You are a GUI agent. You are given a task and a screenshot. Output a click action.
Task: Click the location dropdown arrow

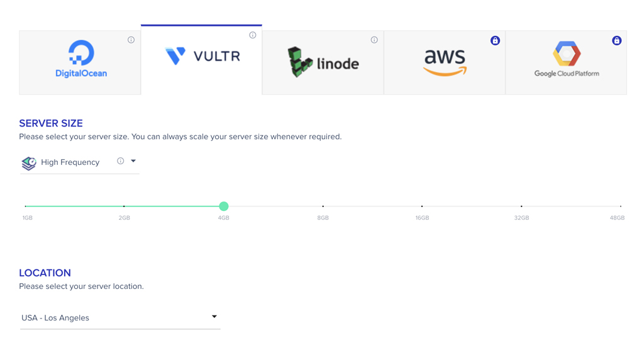pos(214,317)
